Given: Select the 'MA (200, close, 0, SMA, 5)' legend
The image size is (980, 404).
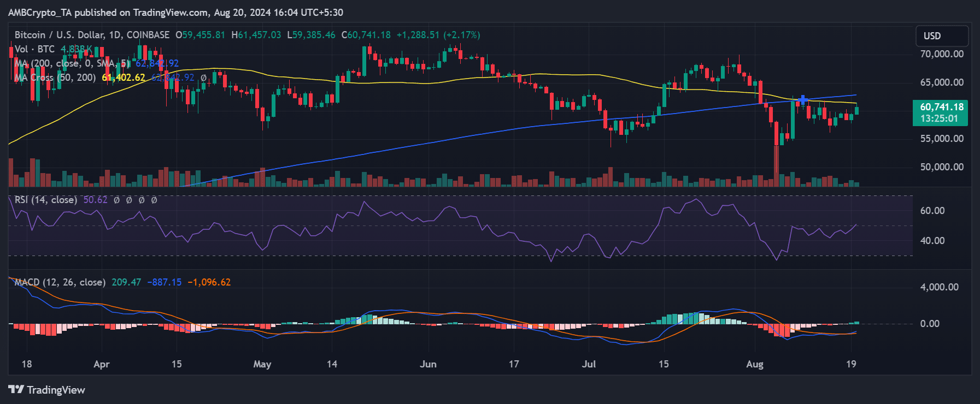Looking at the screenshot, I should (x=72, y=63).
